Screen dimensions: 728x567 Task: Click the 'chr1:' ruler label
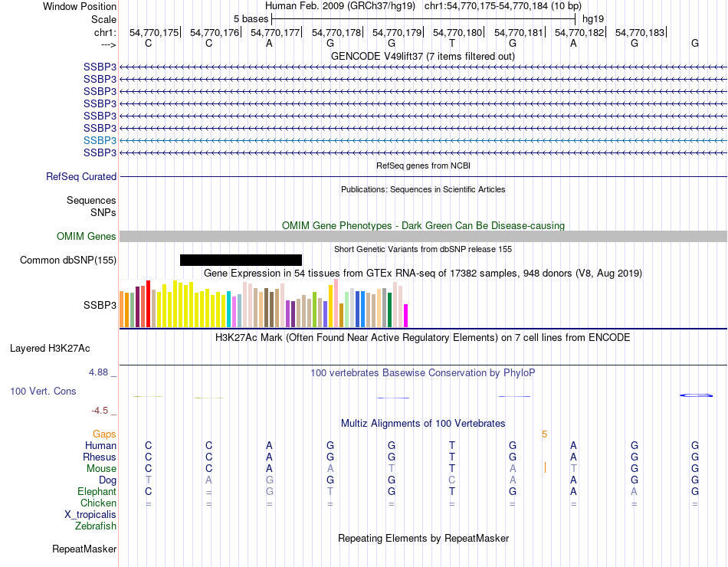pyautogui.click(x=106, y=32)
